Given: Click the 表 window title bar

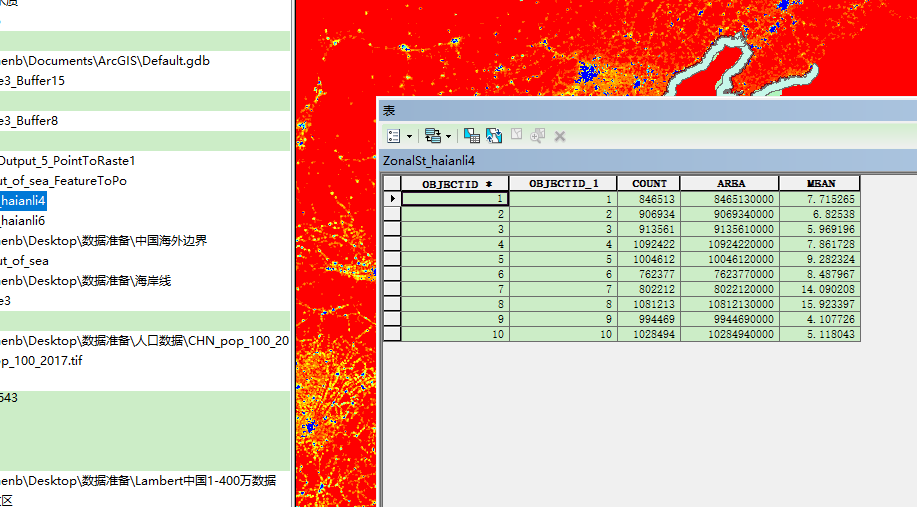Looking at the screenshot, I should 647,111.
